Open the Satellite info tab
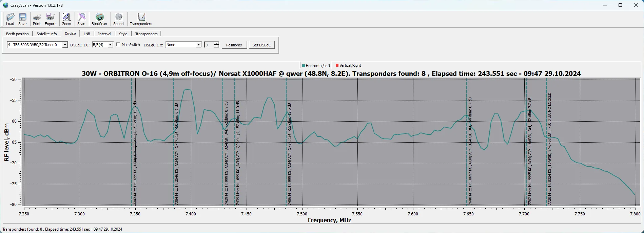 point(47,34)
